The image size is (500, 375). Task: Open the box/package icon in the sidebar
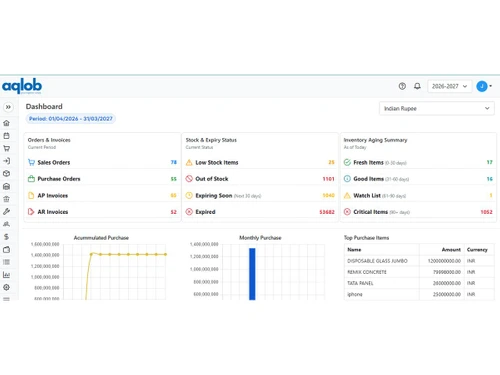(x=6, y=174)
